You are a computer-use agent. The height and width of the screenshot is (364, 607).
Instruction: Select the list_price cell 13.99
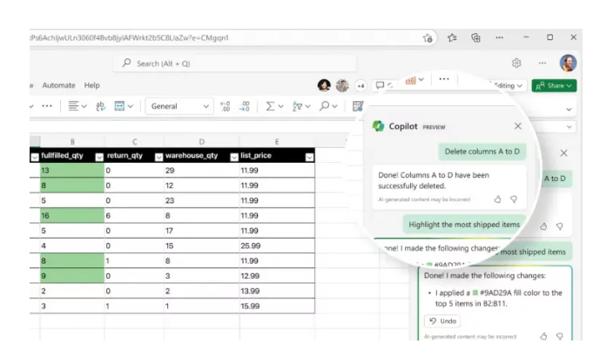click(277, 291)
